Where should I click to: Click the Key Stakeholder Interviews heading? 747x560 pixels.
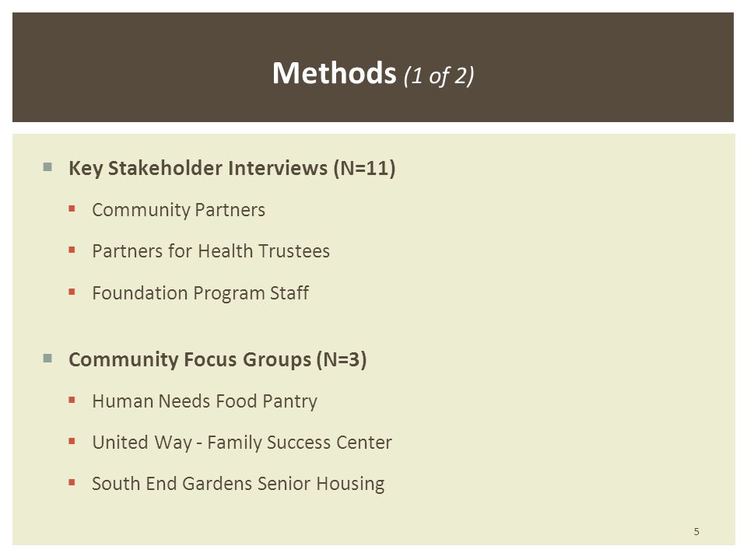232,168
